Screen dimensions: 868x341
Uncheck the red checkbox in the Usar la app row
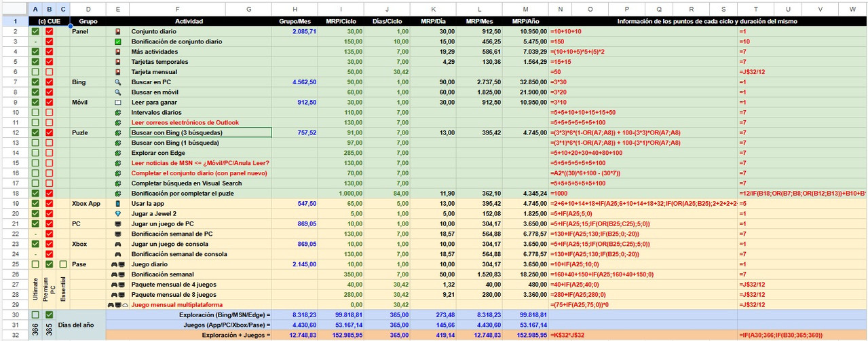click(49, 204)
